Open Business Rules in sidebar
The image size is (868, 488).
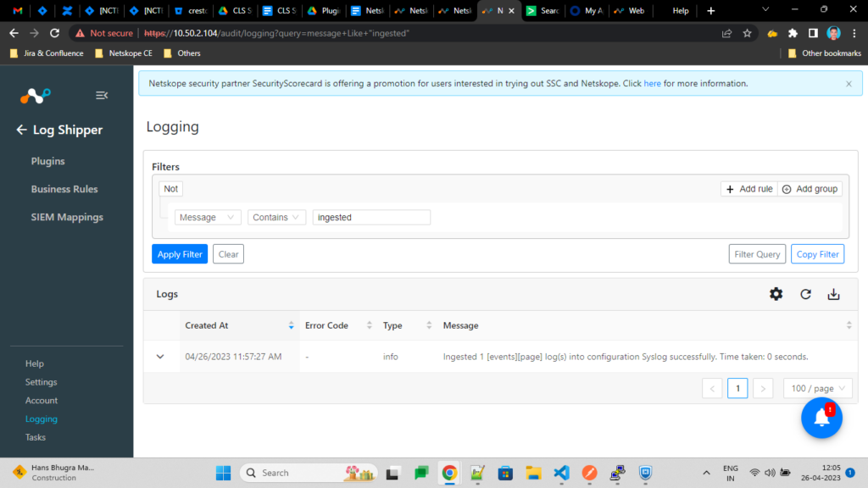pos(64,189)
